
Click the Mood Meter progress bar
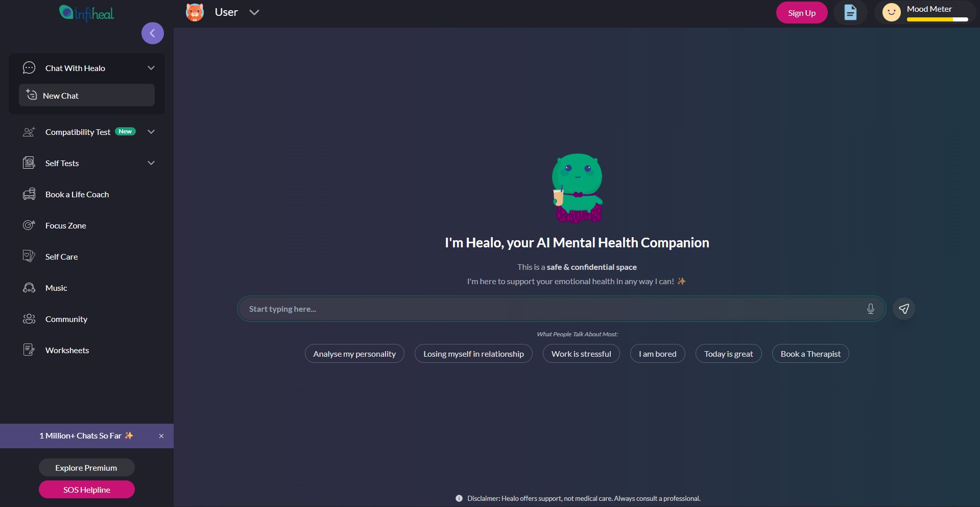(x=937, y=19)
